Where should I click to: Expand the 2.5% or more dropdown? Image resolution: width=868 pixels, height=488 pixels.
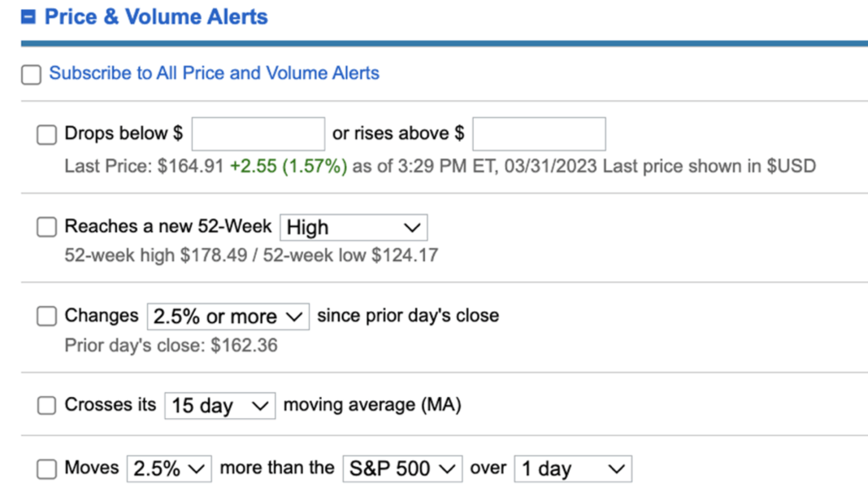pos(228,316)
